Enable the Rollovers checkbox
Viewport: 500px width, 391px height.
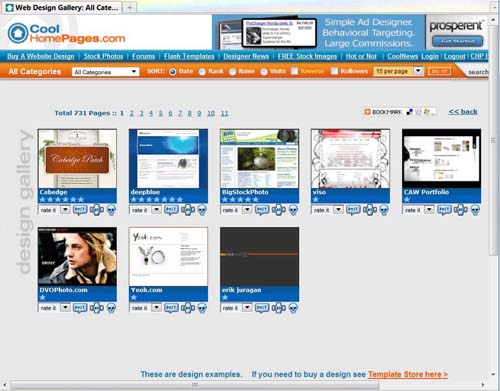334,71
